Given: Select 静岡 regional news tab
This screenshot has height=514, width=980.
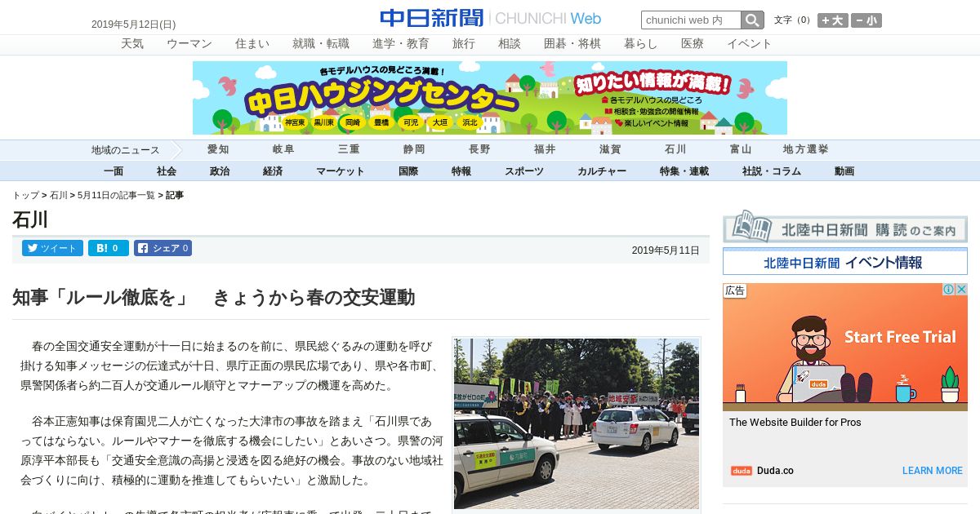Looking at the screenshot, I should coord(414,150).
